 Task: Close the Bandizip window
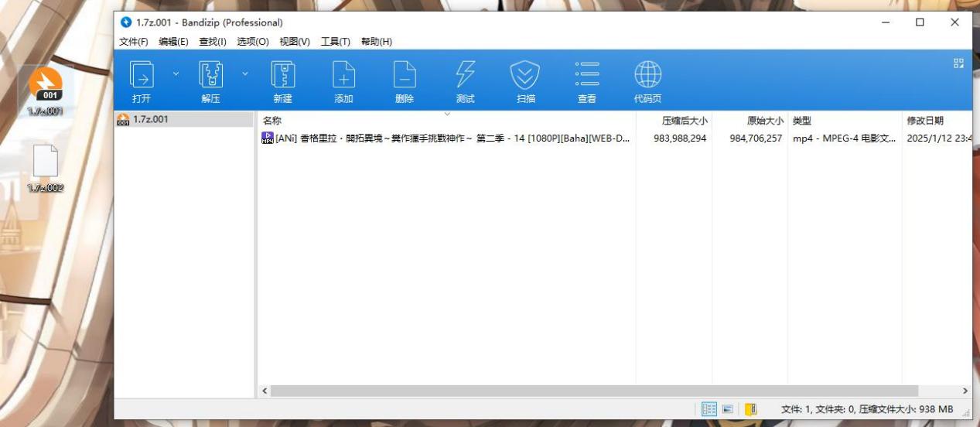click(954, 22)
